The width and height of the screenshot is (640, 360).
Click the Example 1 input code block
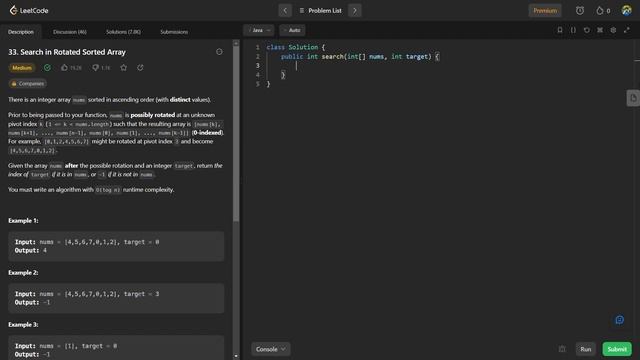pos(116,246)
